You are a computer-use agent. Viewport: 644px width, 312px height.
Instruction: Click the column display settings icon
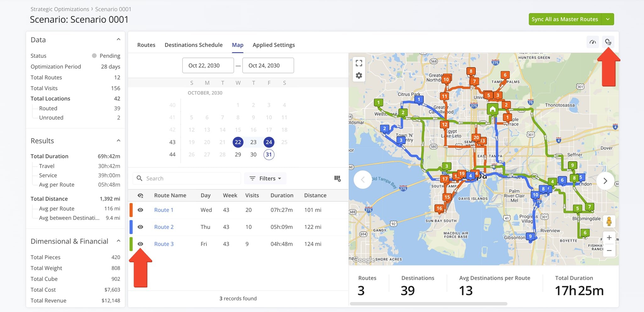coord(337,179)
